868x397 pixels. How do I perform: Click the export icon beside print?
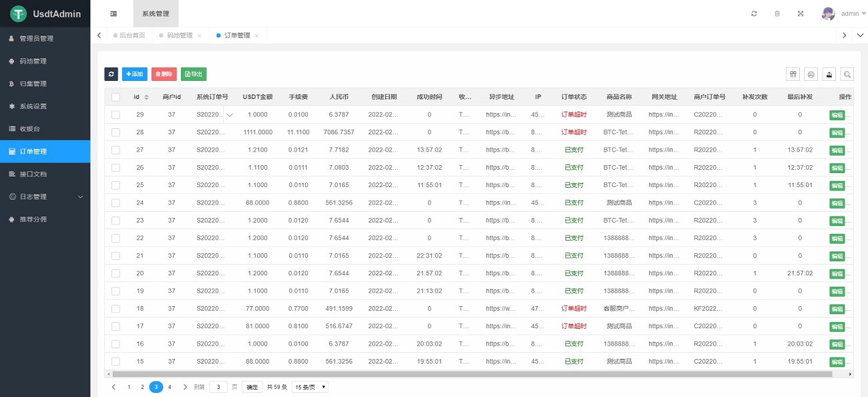(x=829, y=74)
